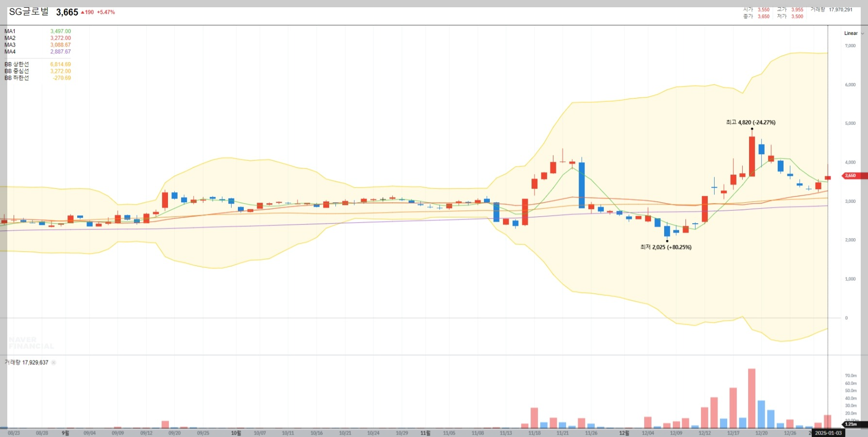Click the 10월 month marker on the time axis
Image resolution: width=868 pixels, height=437 pixels.
point(236,433)
